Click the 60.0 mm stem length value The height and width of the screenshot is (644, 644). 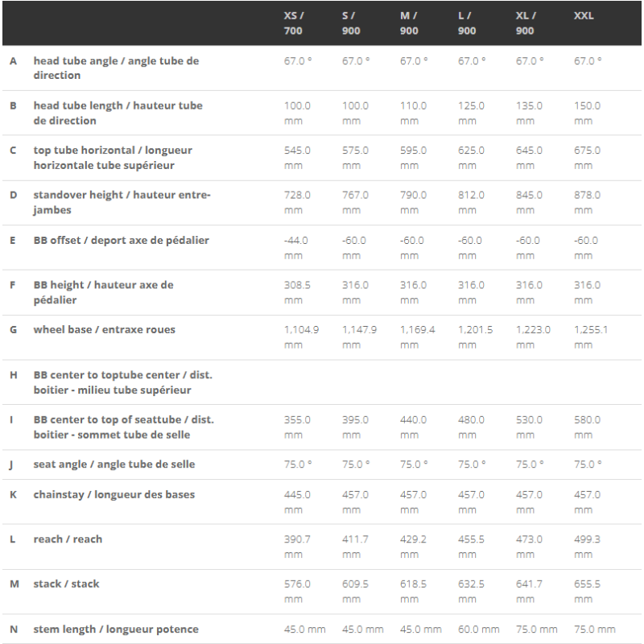click(x=478, y=629)
